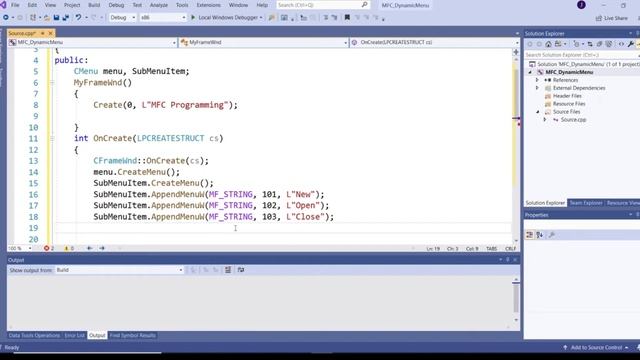Image resolution: width=640 pixels, height=360 pixels.
Task: Focus the Search (Ctrl+Q) box
Action: (x=322, y=5)
